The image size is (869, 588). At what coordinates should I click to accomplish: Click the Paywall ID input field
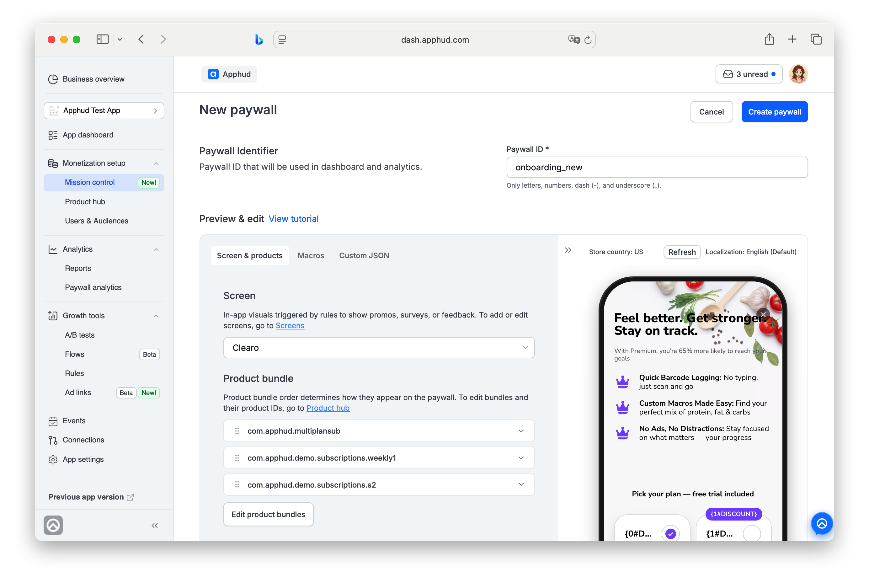[x=657, y=167]
